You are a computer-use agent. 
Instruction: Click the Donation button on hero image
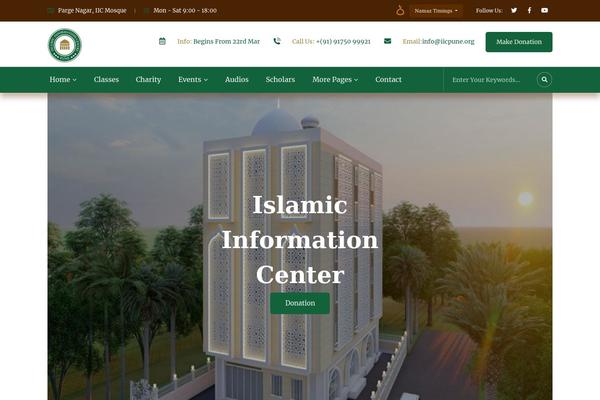tap(300, 303)
